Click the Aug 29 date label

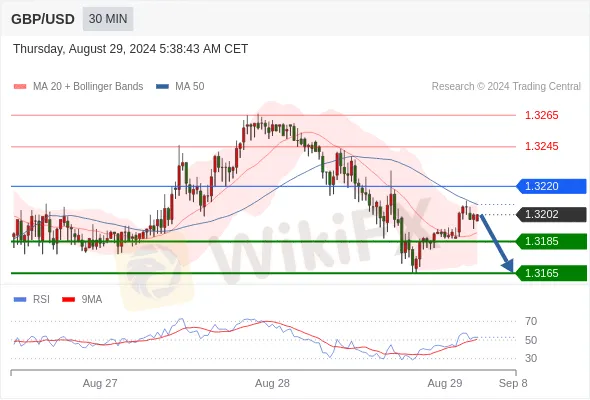click(x=445, y=383)
